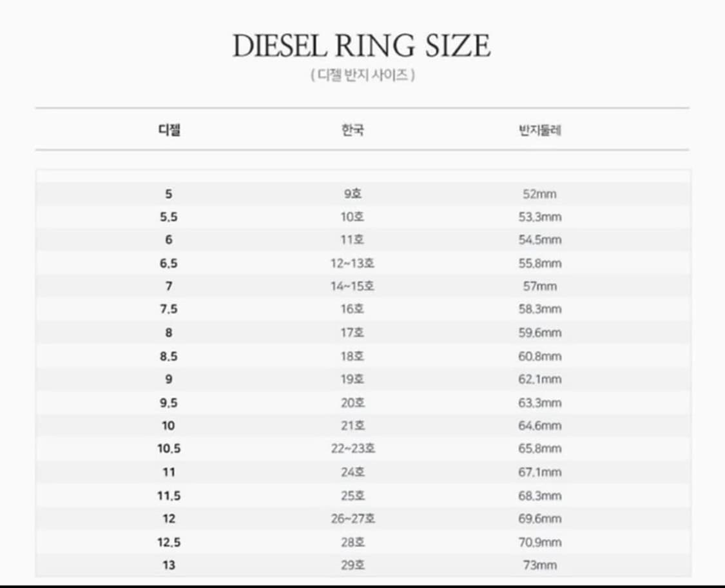Select the Korean subtitle 디젤 반지 사이즈
Viewport: 725px width, 588px height.
click(362, 73)
